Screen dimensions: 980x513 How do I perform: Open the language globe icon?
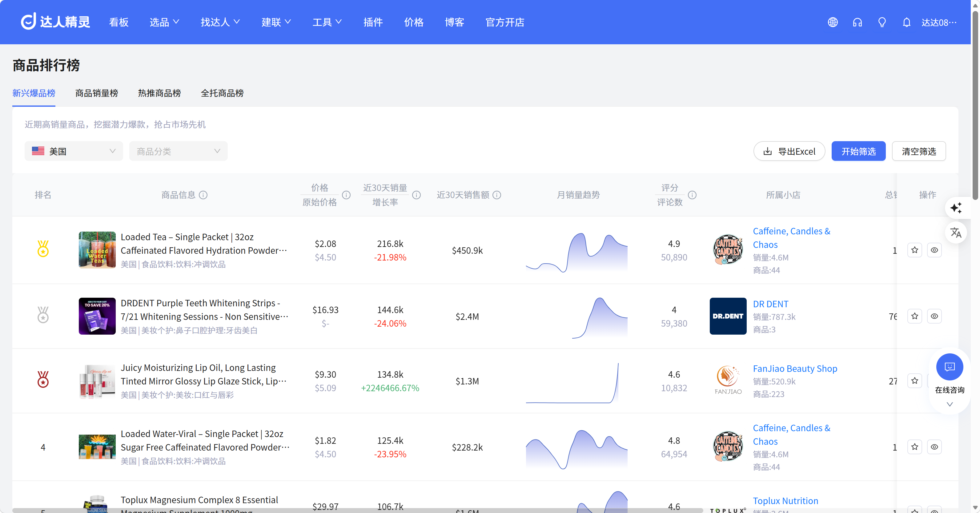point(833,22)
